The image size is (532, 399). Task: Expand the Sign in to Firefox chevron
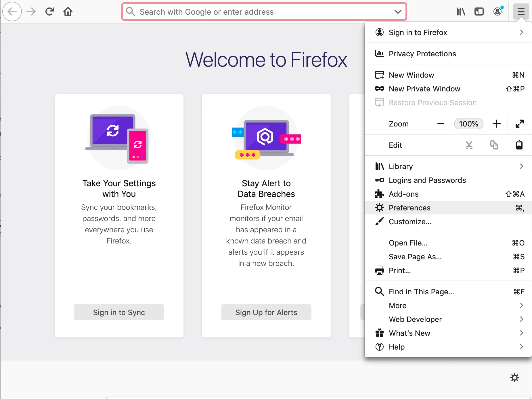point(521,32)
